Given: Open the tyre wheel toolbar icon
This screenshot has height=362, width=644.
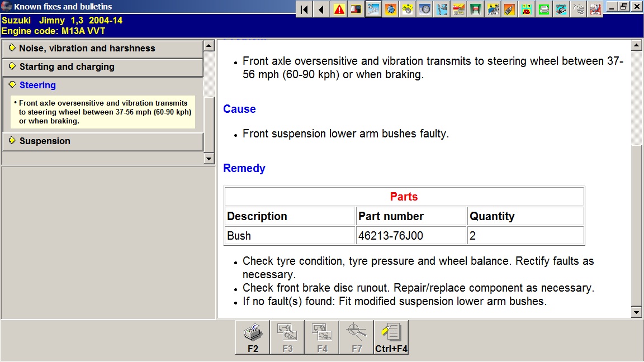Looking at the screenshot, I should tap(425, 9).
